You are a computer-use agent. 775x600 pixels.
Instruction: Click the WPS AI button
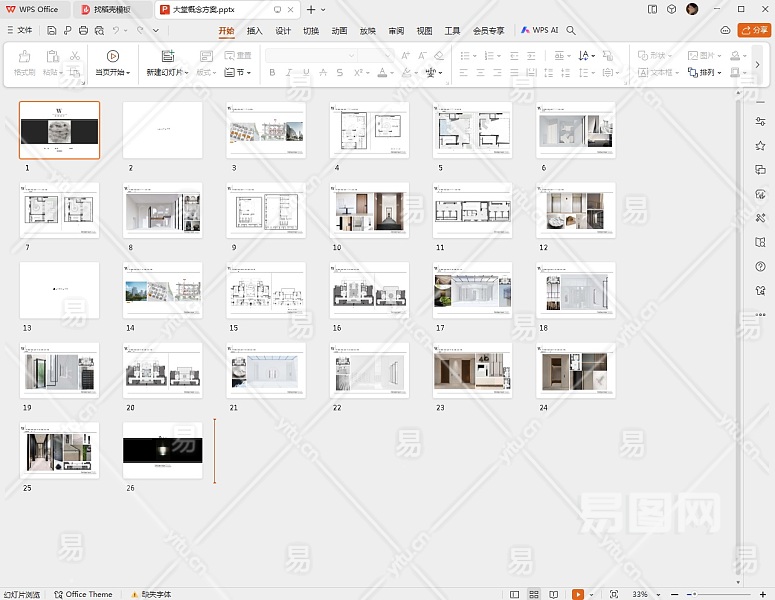coord(539,31)
